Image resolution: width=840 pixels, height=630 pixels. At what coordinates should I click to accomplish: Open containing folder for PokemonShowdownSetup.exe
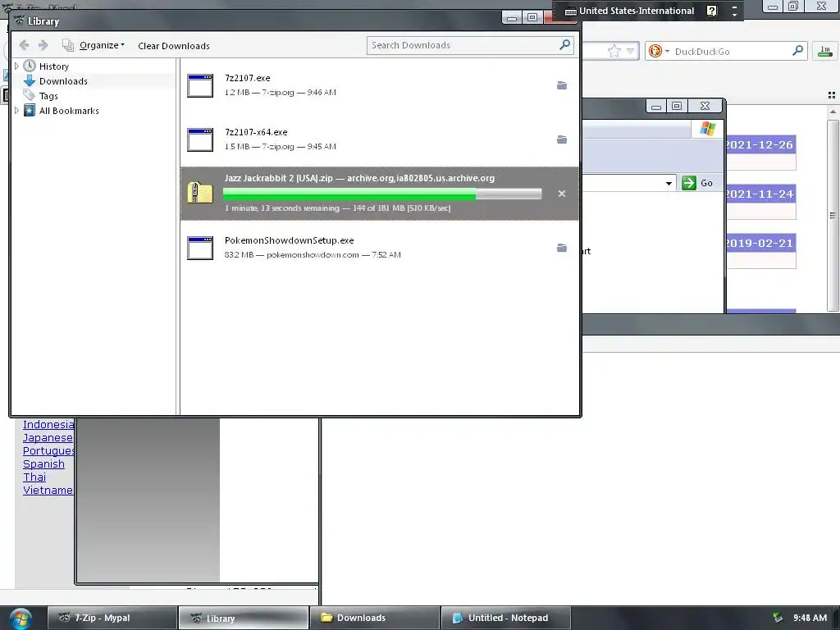click(x=561, y=248)
